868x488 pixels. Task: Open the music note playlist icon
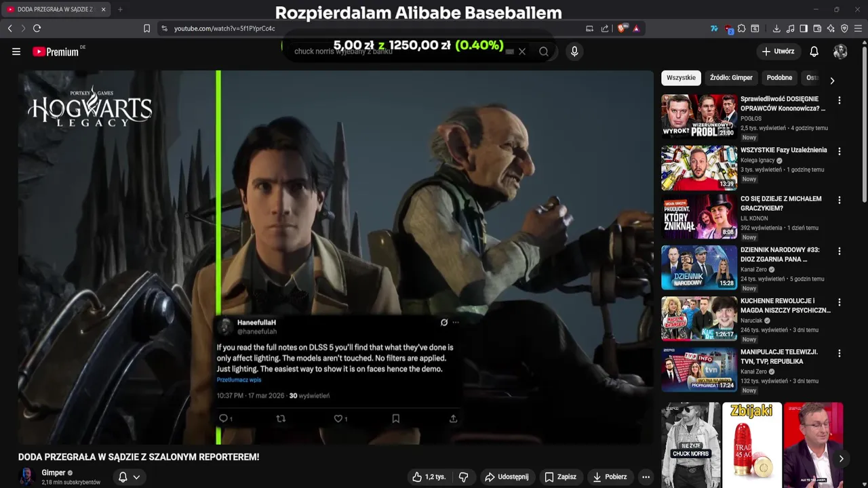coord(790,28)
